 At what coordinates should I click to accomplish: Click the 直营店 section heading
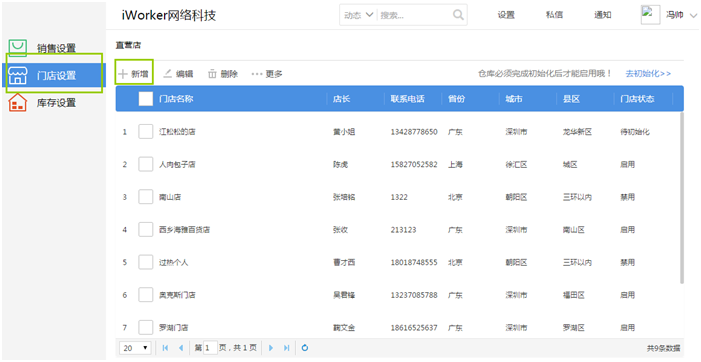tap(128, 45)
